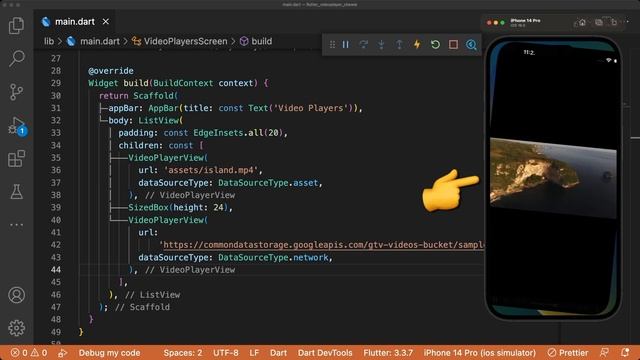Change end of line sequence LF
The image size is (640, 360).
pyautogui.click(x=254, y=353)
